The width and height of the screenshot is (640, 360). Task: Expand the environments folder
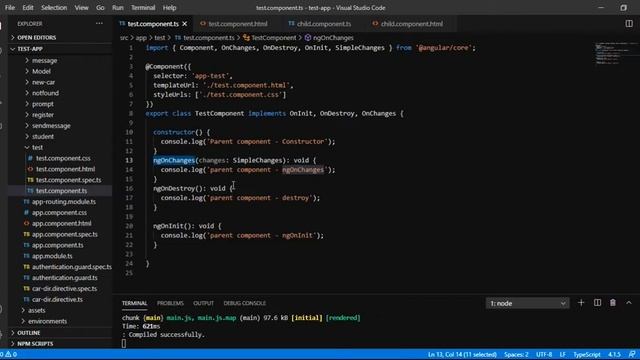tap(47, 321)
